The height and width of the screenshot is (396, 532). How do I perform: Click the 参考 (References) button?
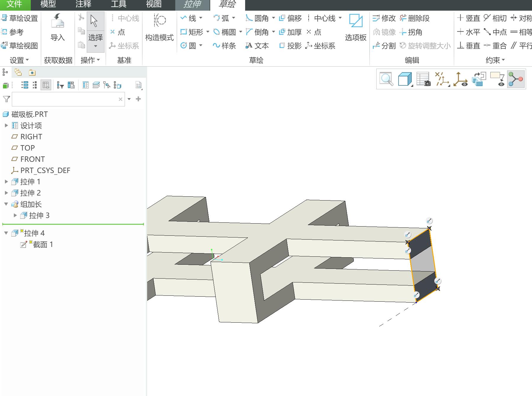[12, 32]
